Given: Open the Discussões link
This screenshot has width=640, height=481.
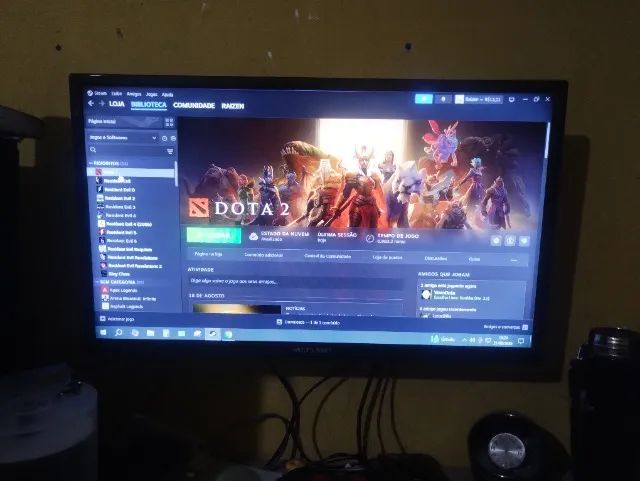Looking at the screenshot, I should 436,258.
